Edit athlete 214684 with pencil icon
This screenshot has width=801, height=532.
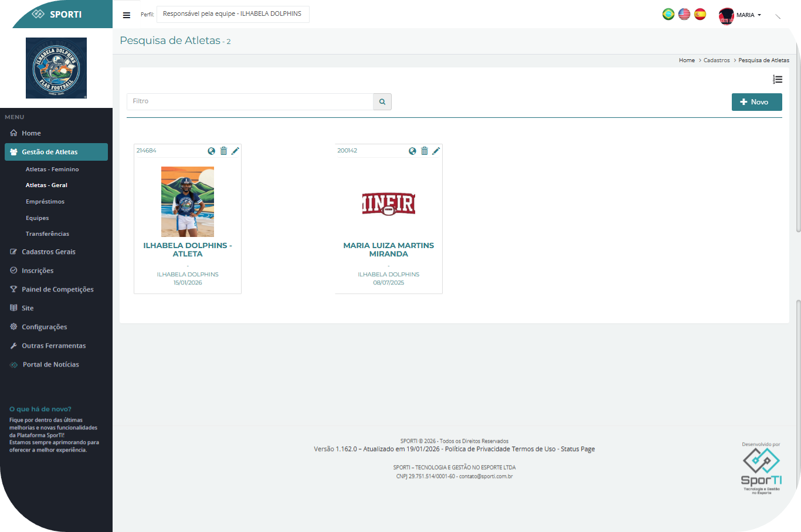click(235, 151)
